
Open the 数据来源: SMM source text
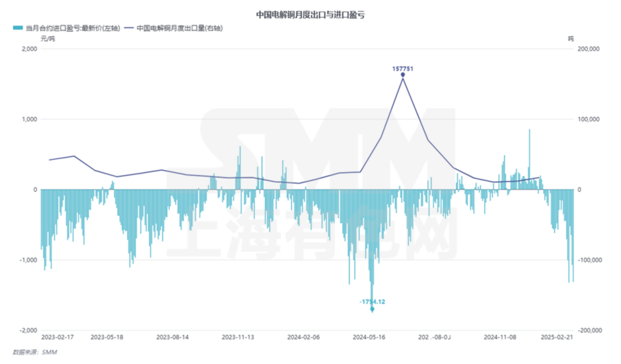pyautogui.click(x=35, y=352)
